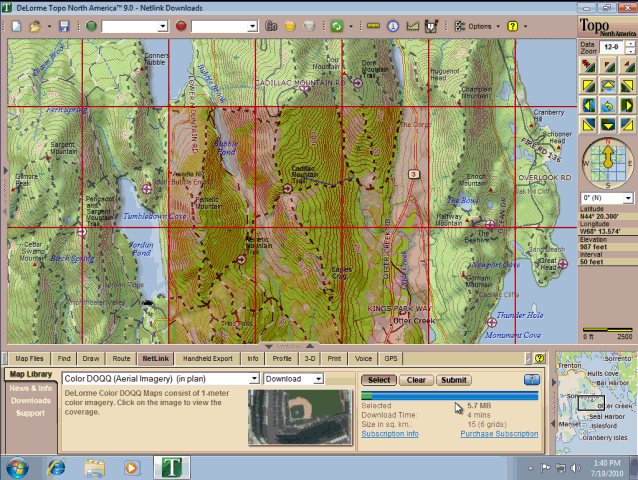This screenshot has height=480, width=638.
Task: Open the map rotation 0° (N) dropdown
Action: point(628,198)
